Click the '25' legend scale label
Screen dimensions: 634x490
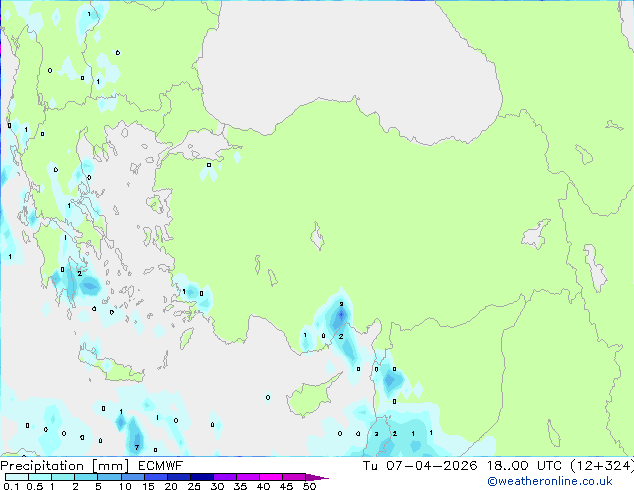tap(194, 486)
